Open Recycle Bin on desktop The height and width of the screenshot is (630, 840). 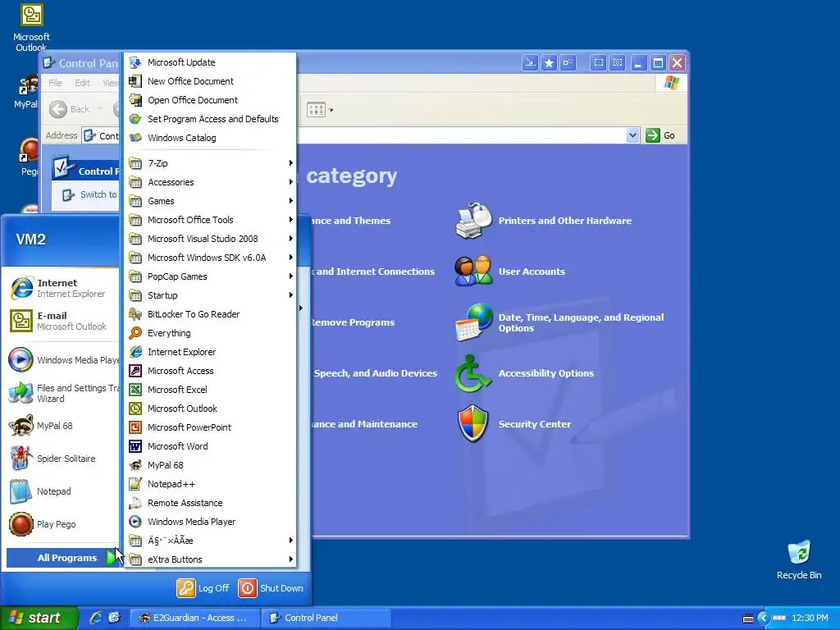[799, 559]
